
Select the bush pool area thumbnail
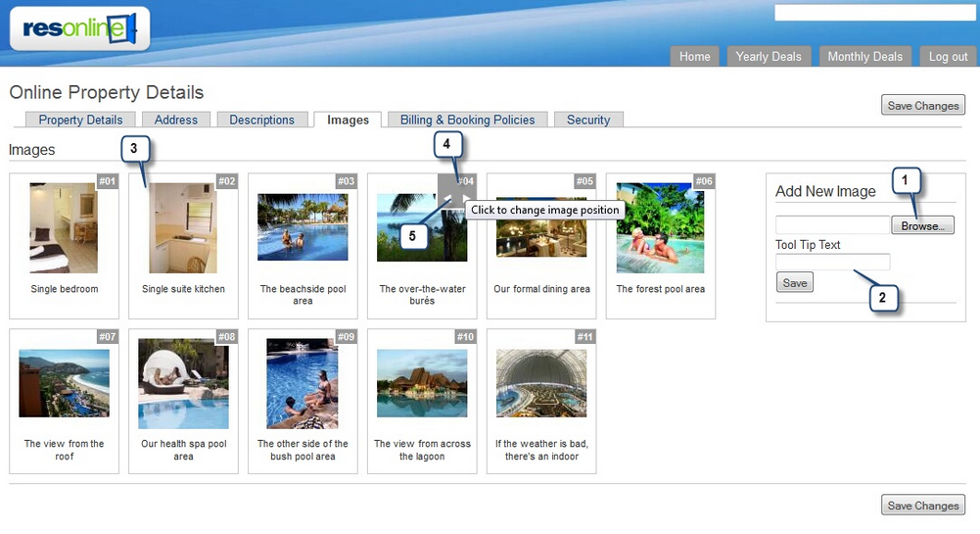point(303,383)
